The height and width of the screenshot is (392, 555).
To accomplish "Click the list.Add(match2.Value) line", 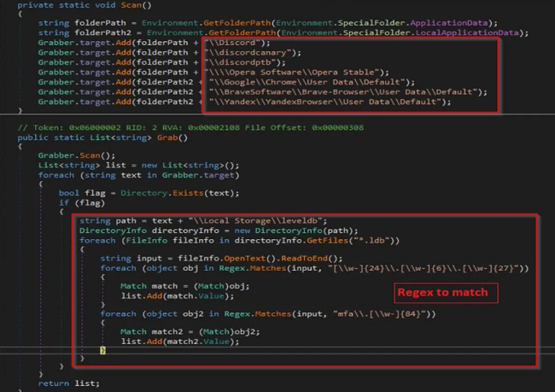I will pyautogui.click(x=180, y=342).
